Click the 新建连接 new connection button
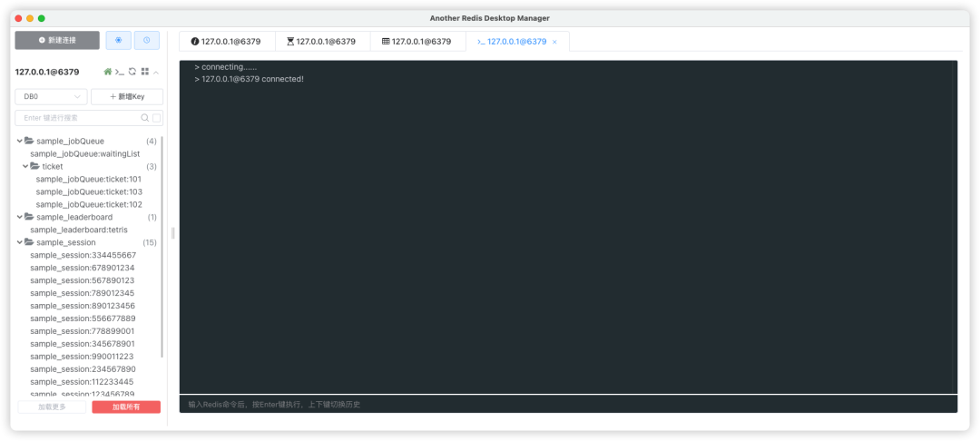Image resolution: width=980 pixels, height=441 pixels. [57, 40]
